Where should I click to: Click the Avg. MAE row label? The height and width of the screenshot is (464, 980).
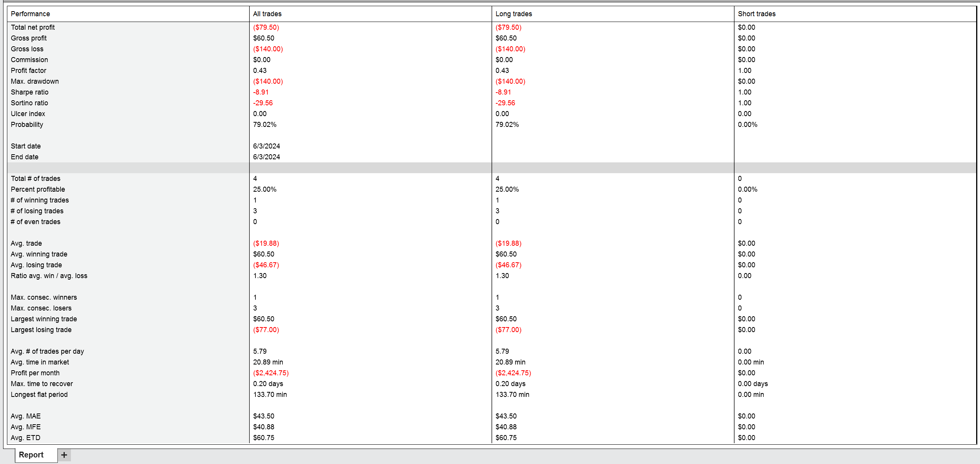[x=26, y=416]
